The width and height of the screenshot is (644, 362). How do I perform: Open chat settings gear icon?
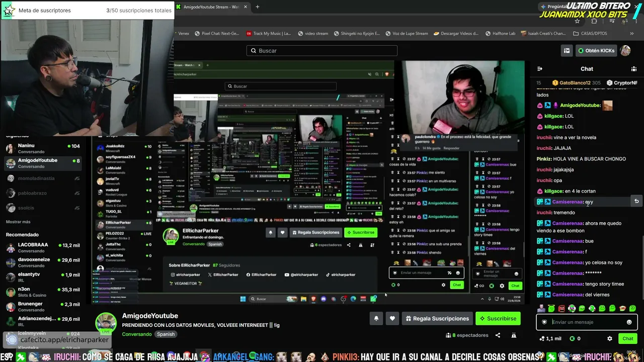click(x=610, y=338)
